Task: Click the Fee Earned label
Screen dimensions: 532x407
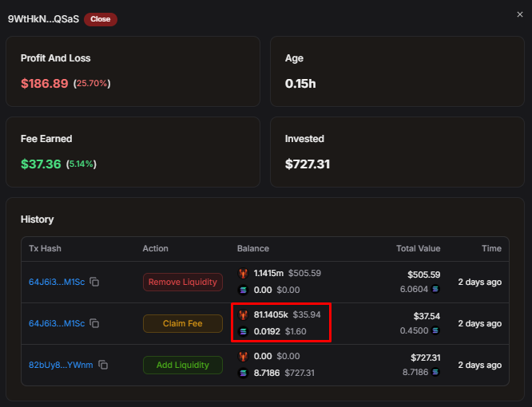Action: (46, 139)
